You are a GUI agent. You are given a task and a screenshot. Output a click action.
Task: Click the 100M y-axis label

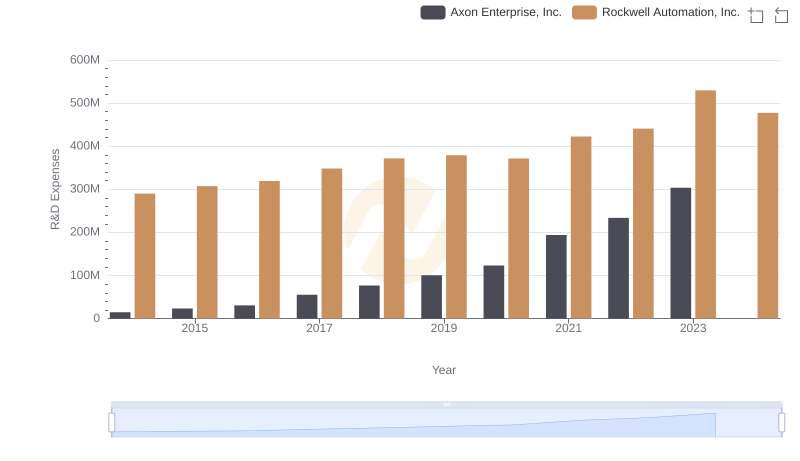tap(85, 275)
